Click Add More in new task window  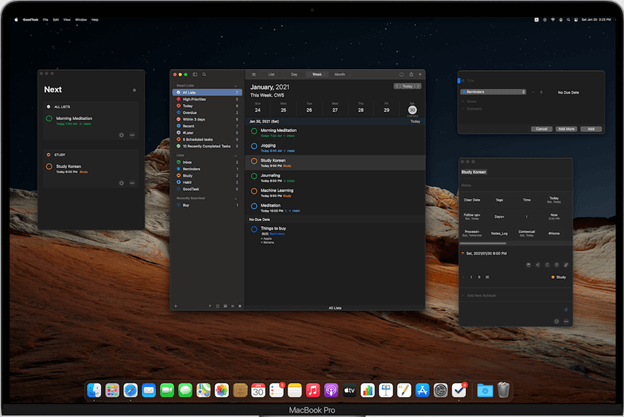[566, 129]
